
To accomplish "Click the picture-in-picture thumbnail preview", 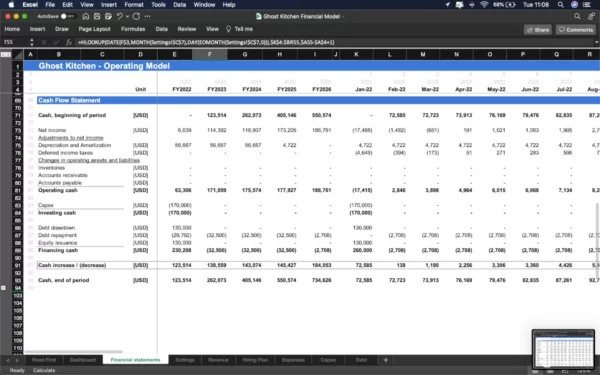I will 563,349.
